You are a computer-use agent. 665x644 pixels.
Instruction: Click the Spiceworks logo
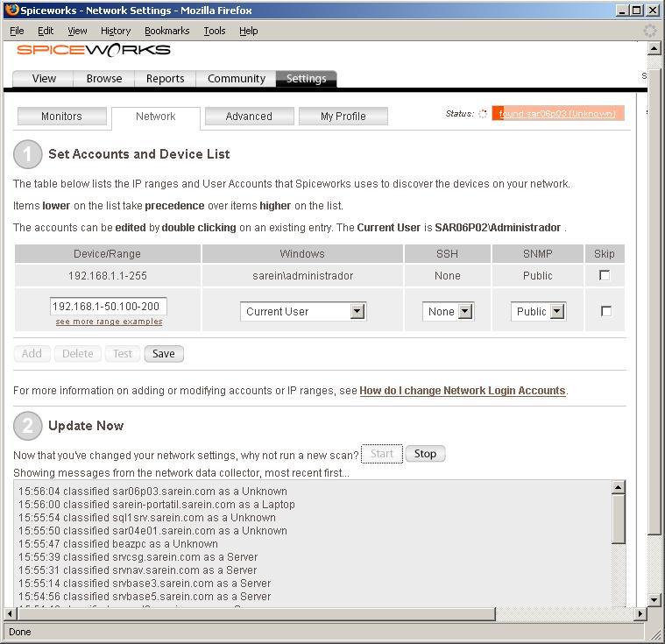click(x=93, y=50)
